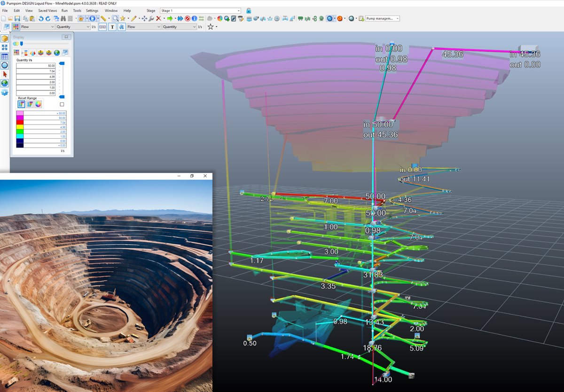Open the Saved Views menu
This screenshot has width=564, height=392.
47,10
